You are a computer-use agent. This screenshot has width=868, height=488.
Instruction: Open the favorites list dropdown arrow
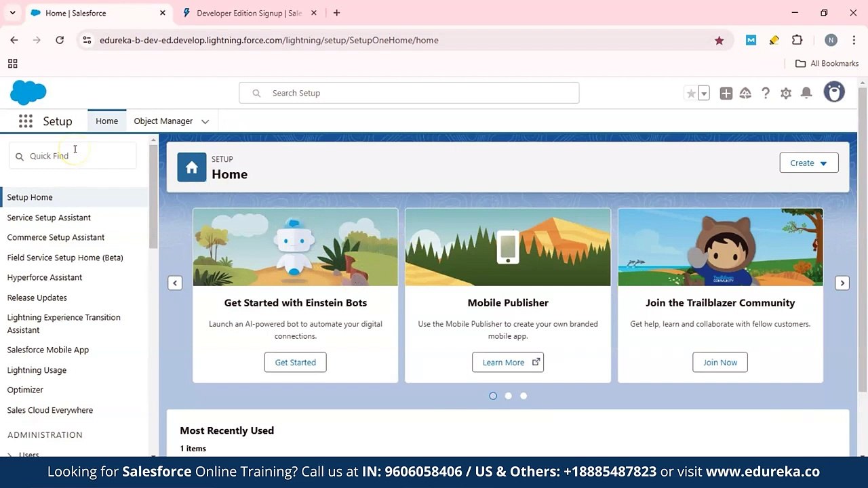coord(704,94)
